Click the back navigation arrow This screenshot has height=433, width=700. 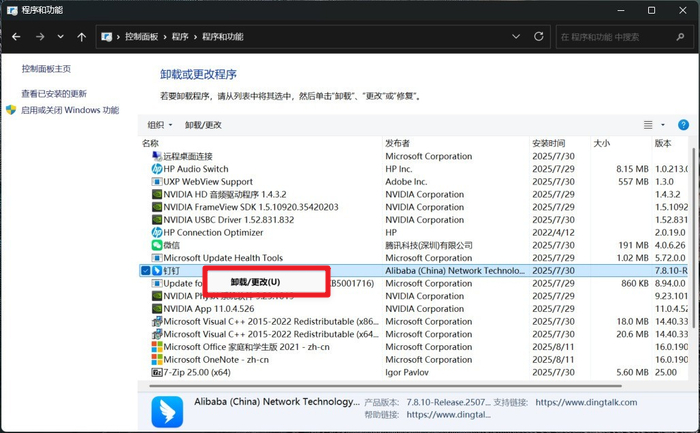tap(16, 37)
